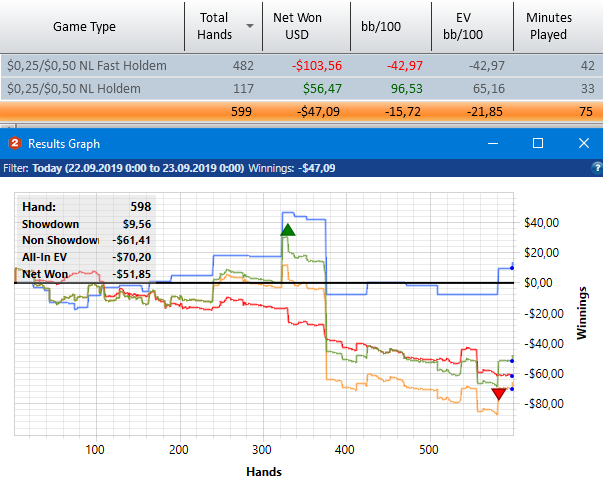
Task: Click the Net Won -$51,85 legend row
Action: coord(87,274)
